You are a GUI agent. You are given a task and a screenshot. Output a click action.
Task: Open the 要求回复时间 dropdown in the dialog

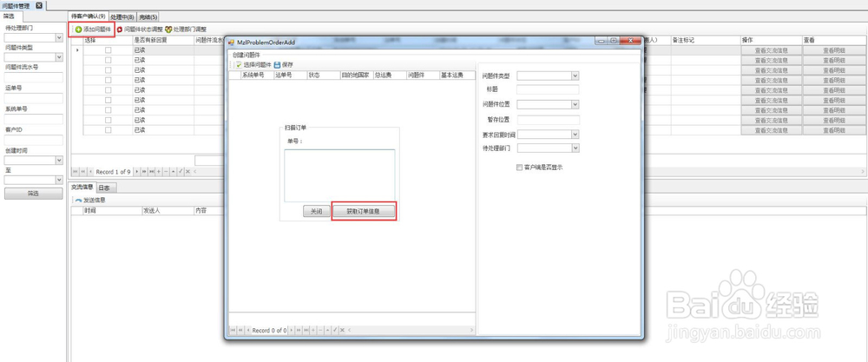point(575,134)
